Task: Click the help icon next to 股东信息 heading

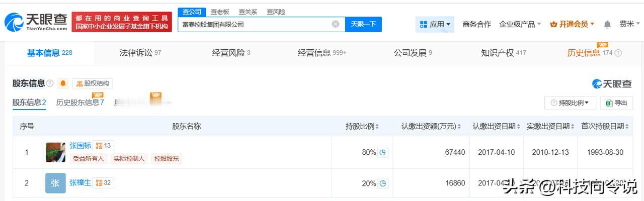Action: click(50, 83)
